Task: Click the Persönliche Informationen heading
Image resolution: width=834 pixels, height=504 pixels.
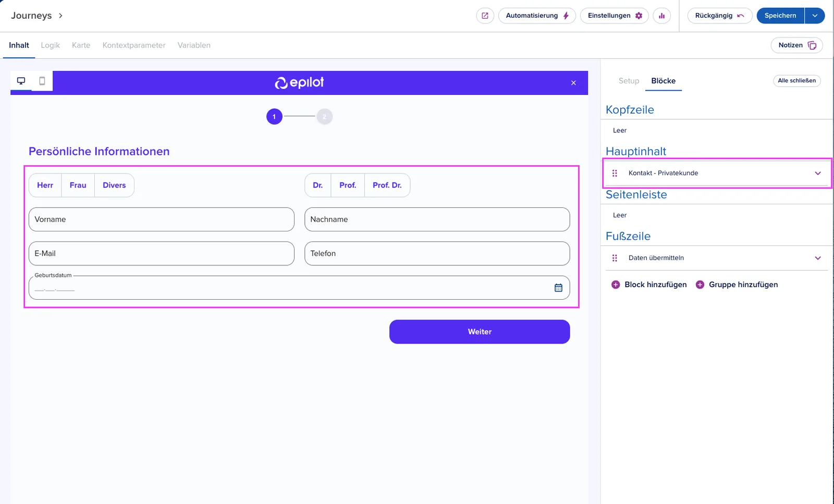Action: (x=99, y=152)
